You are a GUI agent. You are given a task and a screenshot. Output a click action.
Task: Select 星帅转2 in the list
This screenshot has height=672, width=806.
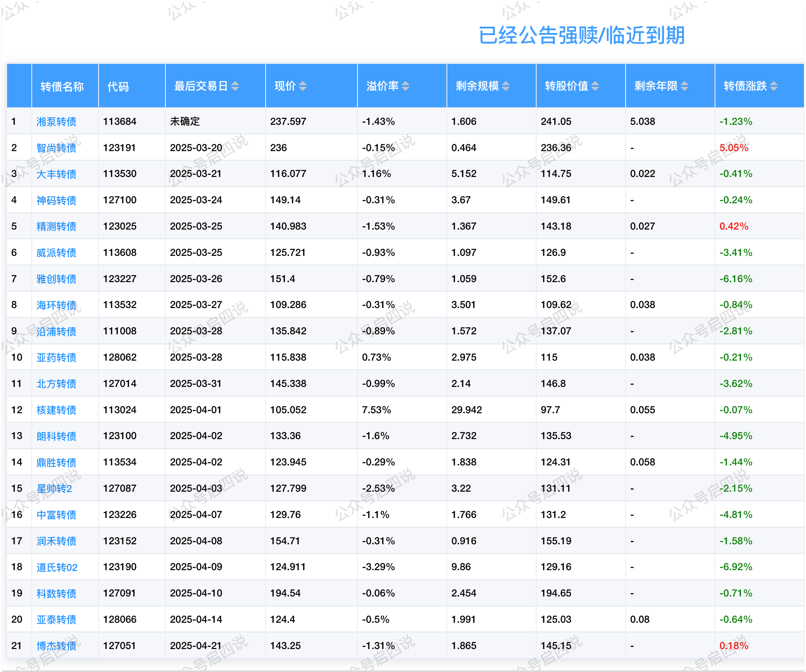coord(54,488)
